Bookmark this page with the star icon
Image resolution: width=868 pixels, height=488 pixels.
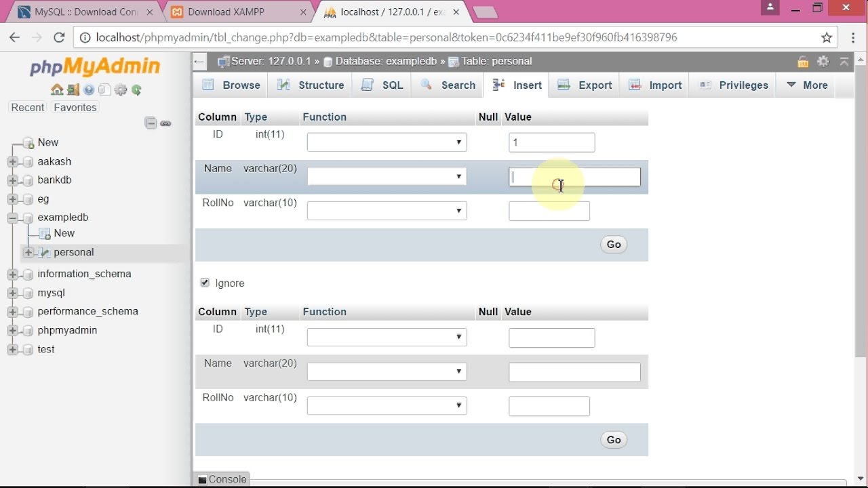[x=827, y=37]
